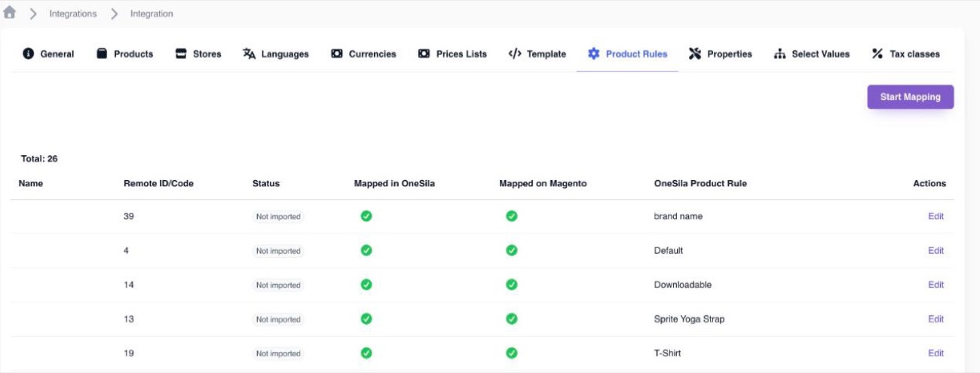
Task: Click Mapped in OneSila checkmark for T-Shirt
Action: pos(366,353)
